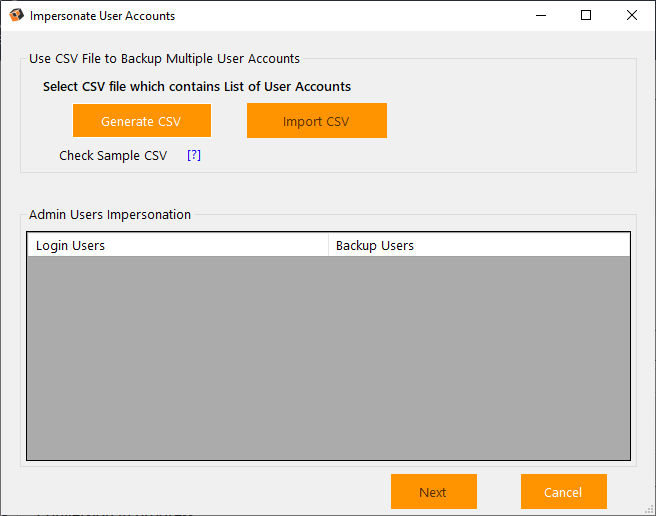Close the Impersonate User Accounts dialog
Viewport: 656px width, 516px height.
[x=632, y=16]
